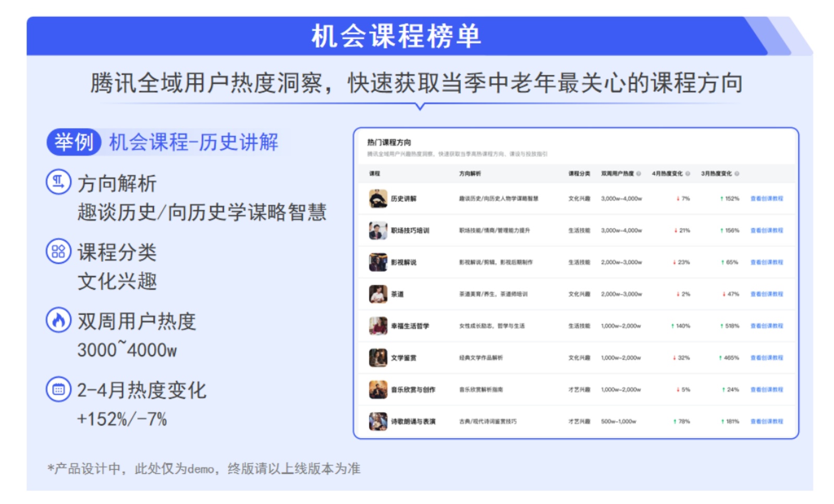Select the 幸福生活哲学 course name

point(410,326)
